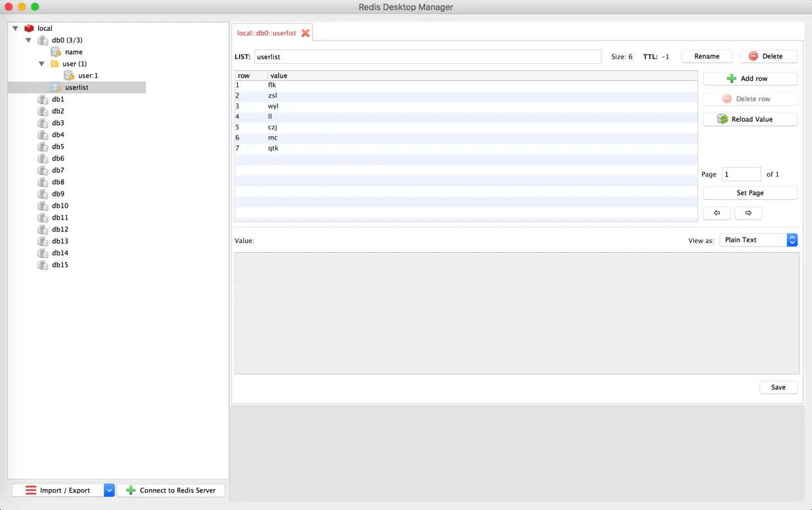Click the db4 database icon
The height and width of the screenshot is (510, 812).
(x=43, y=135)
